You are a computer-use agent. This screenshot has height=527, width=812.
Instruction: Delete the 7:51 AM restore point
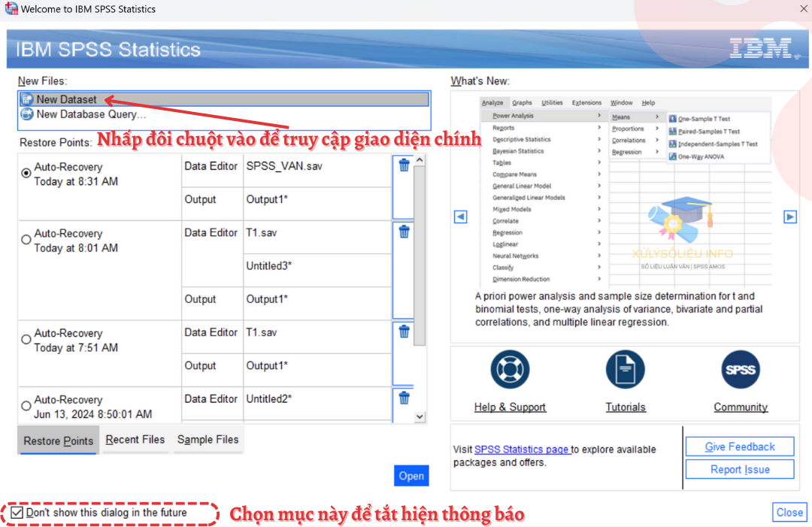pyautogui.click(x=404, y=332)
